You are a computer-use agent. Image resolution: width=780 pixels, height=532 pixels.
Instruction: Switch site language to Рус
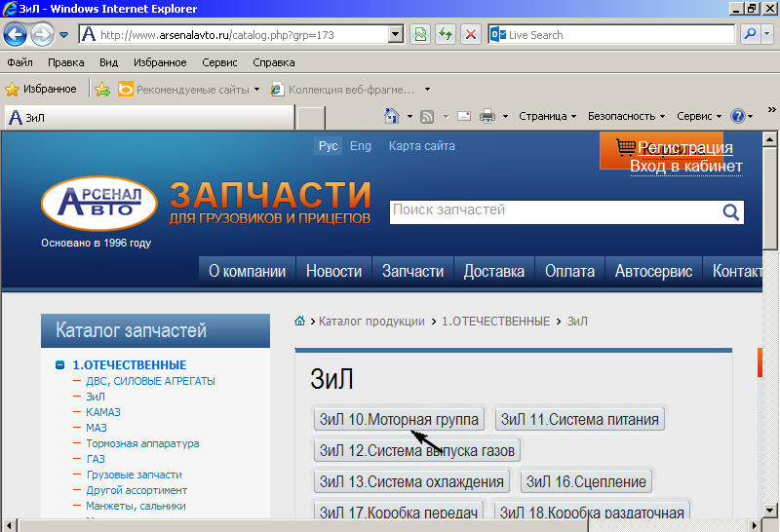click(x=329, y=146)
